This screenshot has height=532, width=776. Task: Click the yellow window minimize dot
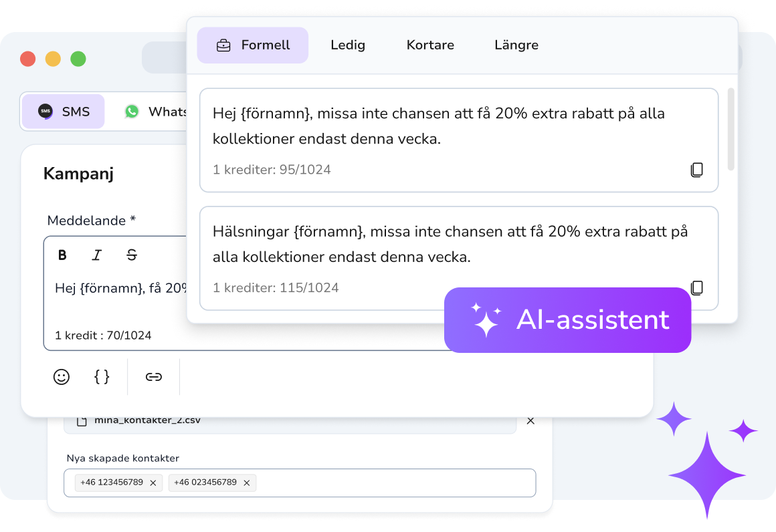coord(53,59)
